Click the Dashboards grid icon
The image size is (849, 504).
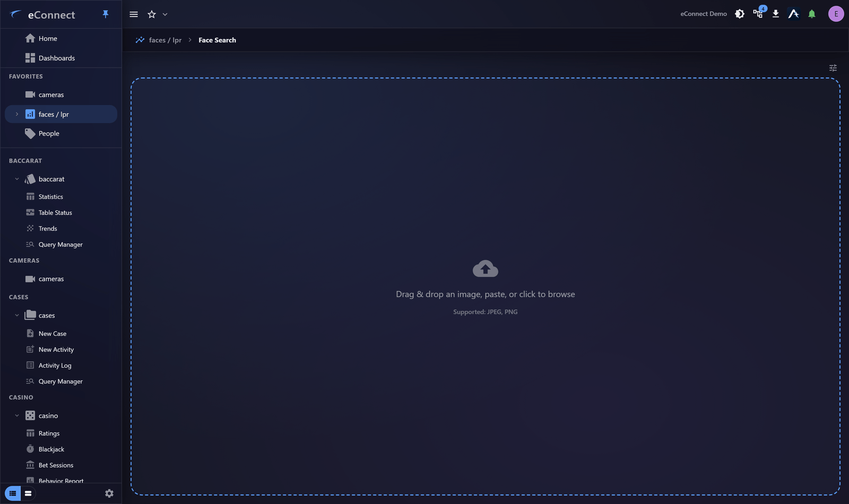coord(30,58)
